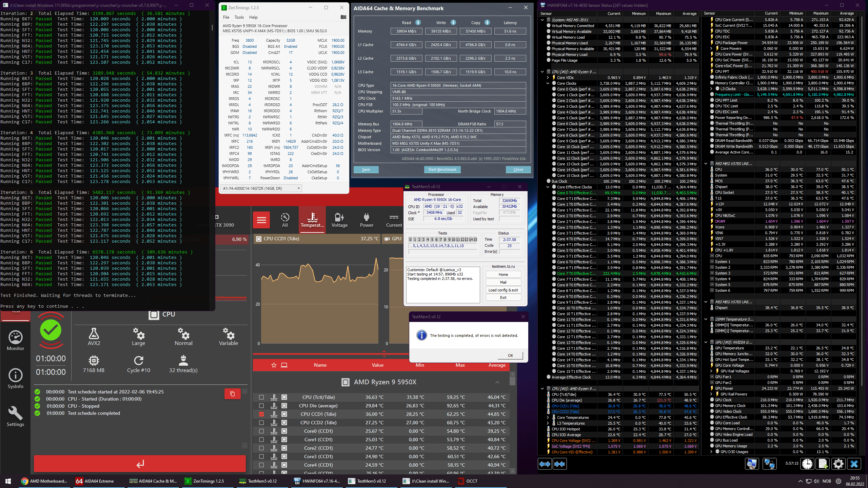Screen dimensions: 868x488
Task: Click the HWiNFO start-logging sheet icon
Action: click(x=823, y=464)
